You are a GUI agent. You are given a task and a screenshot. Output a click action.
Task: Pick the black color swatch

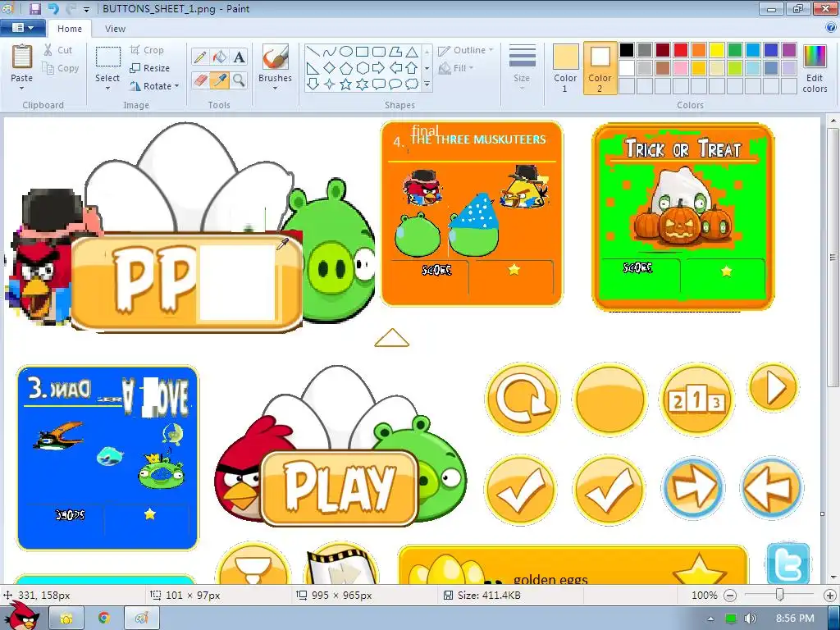627,50
